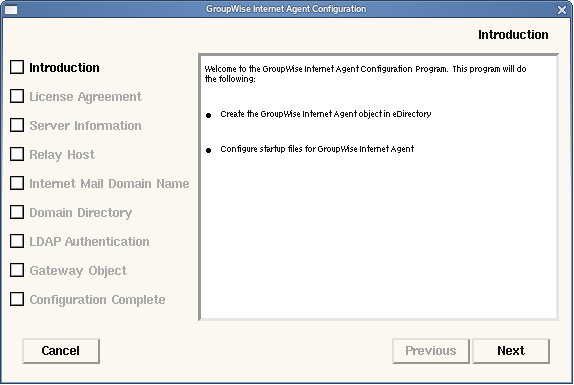
Task: Select the Gateway Object step label
Action: [78, 271]
